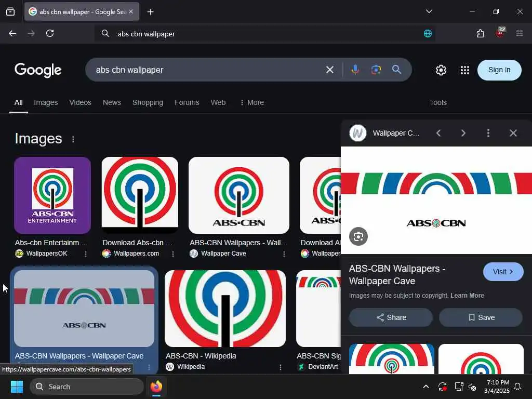Show hidden system tray icons
This screenshot has height=399, width=532.
426,387
